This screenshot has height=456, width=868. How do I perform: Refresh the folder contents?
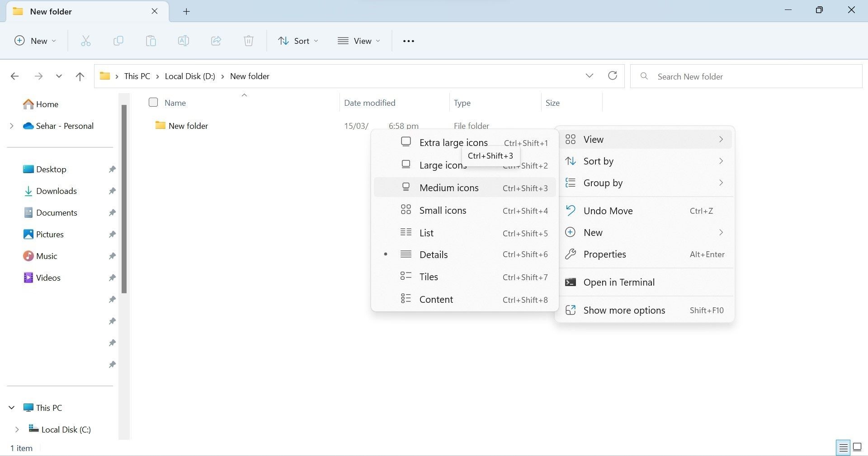click(612, 75)
